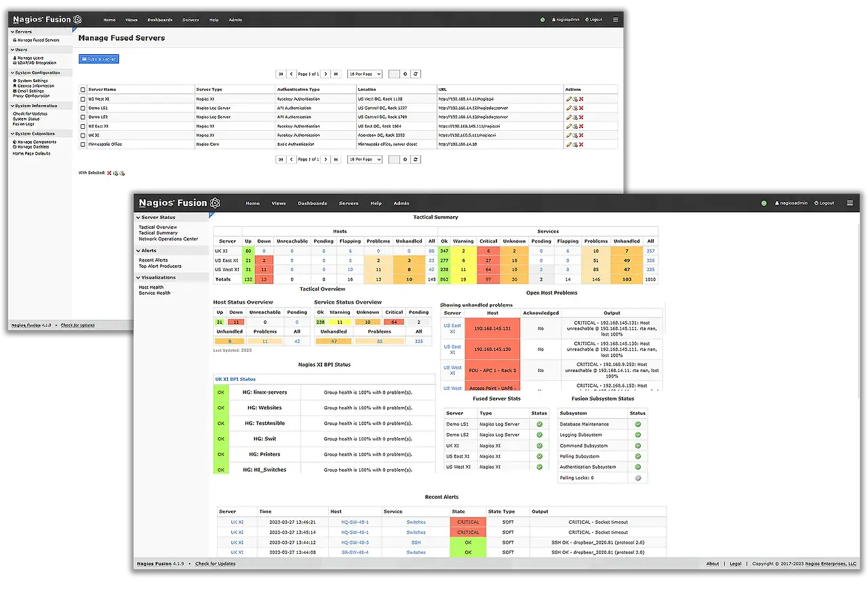868x591 pixels.
Task: Open Home menu in front Fusion window
Action: 252,203
